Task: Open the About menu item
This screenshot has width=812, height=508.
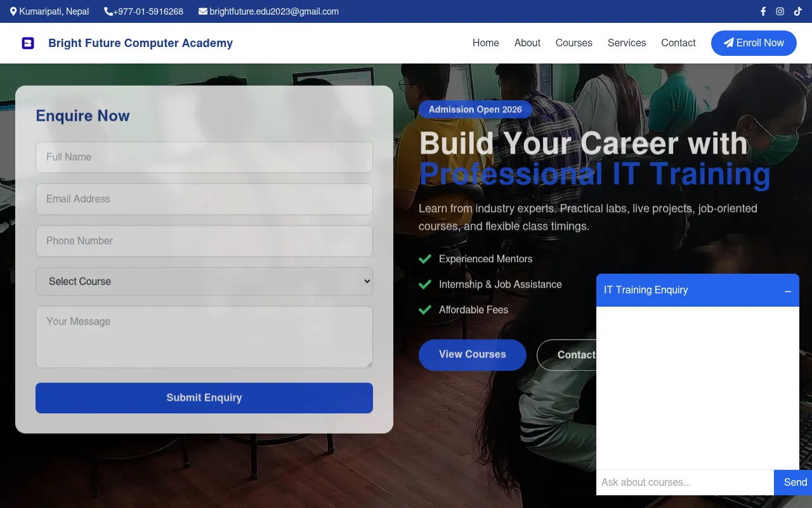Action: pos(527,43)
